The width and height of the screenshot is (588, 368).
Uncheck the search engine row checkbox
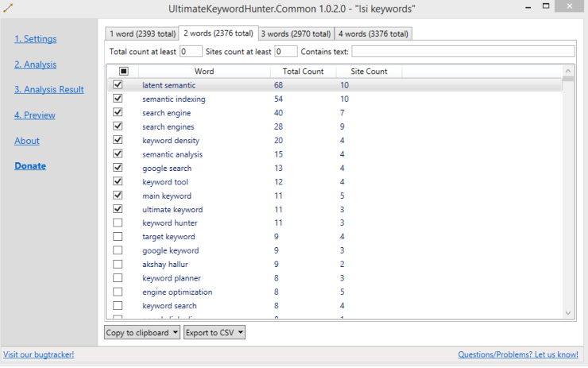click(x=118, y=113)
